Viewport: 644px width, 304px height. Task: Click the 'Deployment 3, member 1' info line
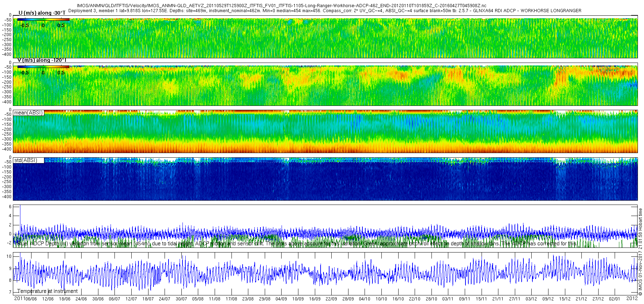pos(325,11)
